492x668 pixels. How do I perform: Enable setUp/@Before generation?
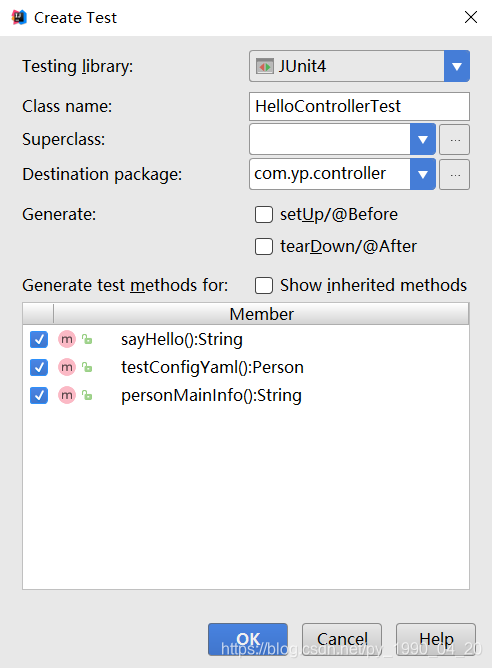[264, 214]
